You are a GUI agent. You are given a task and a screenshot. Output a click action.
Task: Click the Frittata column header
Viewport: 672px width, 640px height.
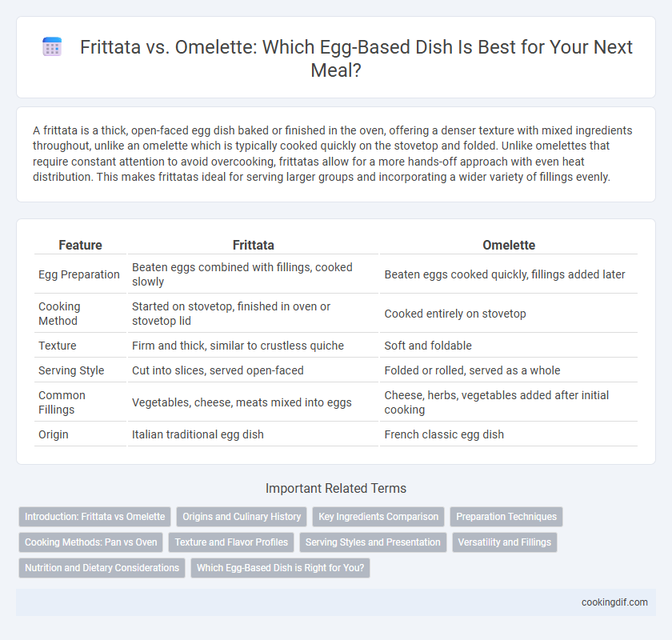pyautogui.click(x=254, y=245)
